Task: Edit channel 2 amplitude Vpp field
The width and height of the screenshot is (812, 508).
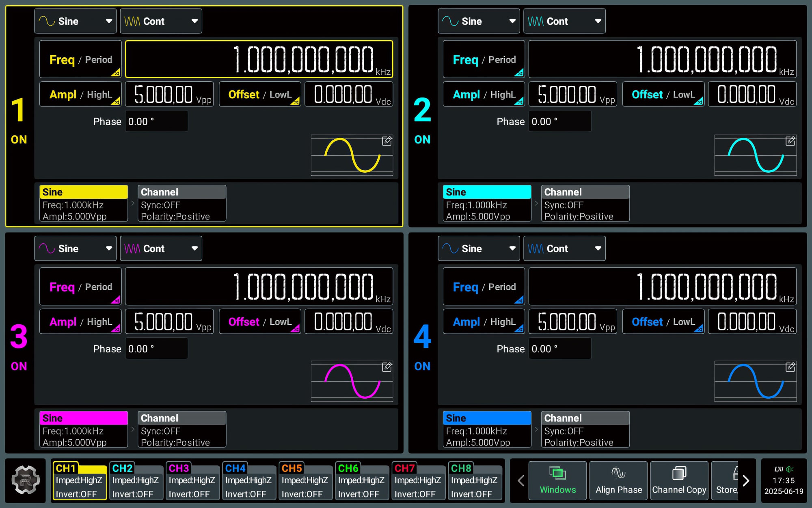Action: pyautogui.click(x=573, y=94)
